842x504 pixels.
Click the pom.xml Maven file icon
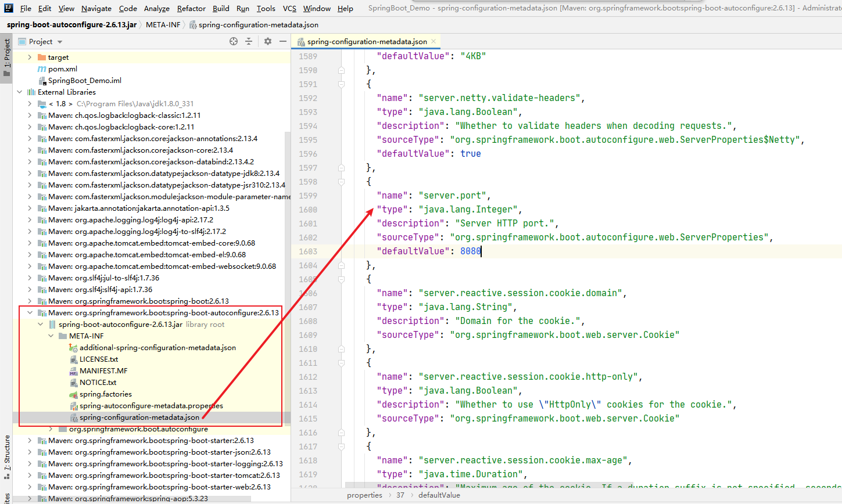42,69
